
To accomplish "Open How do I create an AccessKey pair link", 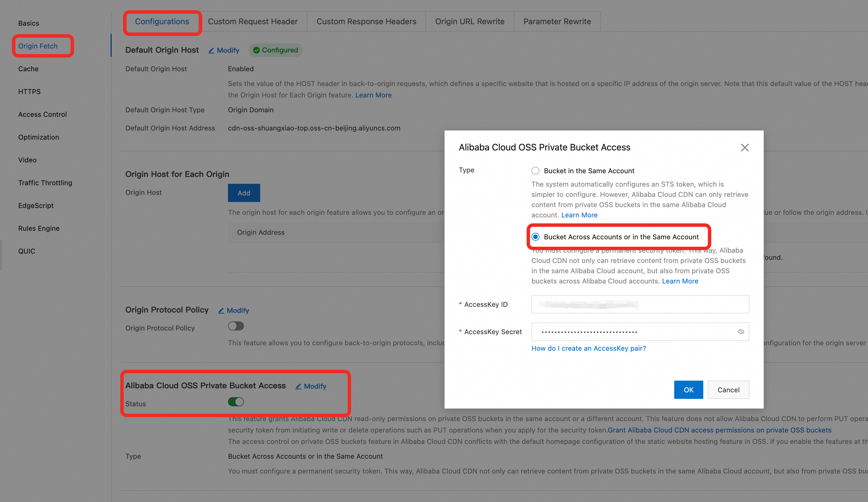I will [x=588, y=348].
